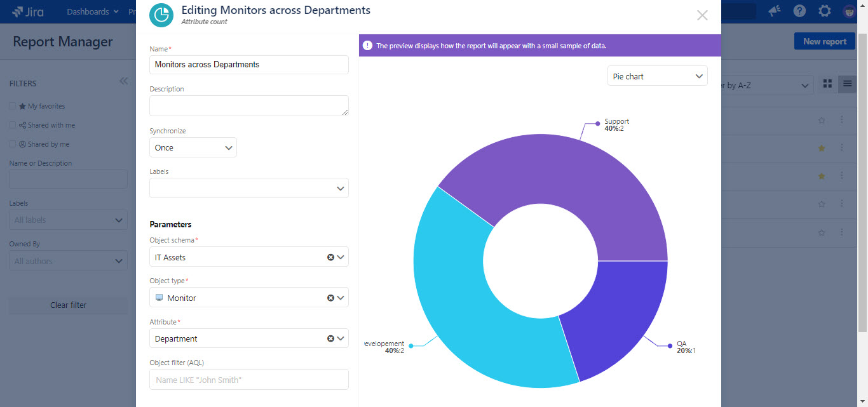
Task: Click the New report button
Action: pyautogui.click(x=824, y=41)
